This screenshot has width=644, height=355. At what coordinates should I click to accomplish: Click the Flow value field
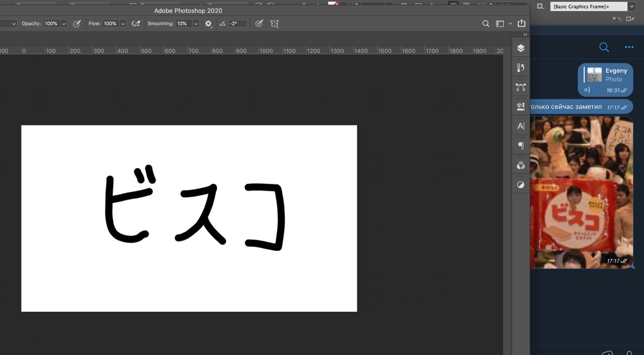point(110,24)
